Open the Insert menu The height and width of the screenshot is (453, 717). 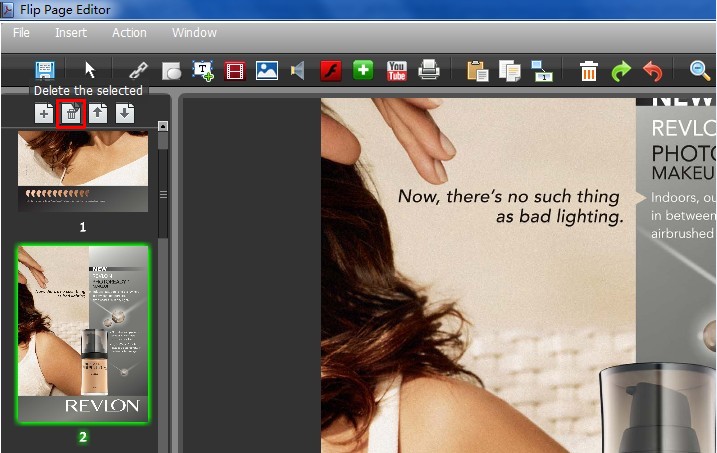click(x=71, y=33)
